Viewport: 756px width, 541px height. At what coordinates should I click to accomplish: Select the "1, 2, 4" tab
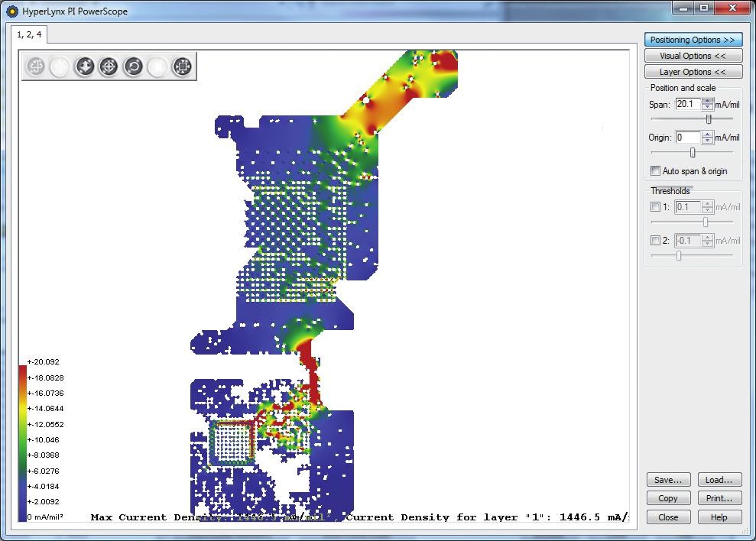tap(31, 35)
